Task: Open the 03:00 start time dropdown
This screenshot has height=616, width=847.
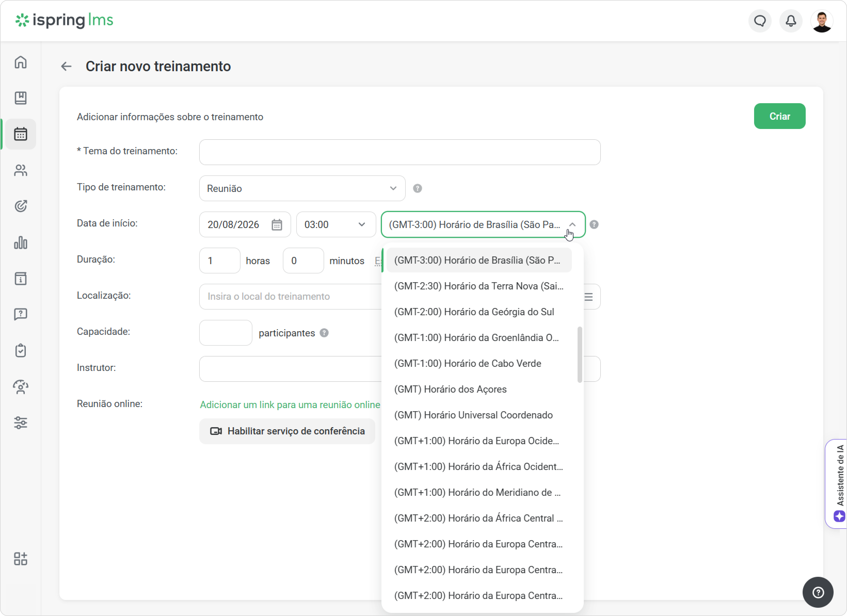Action: 336,225
